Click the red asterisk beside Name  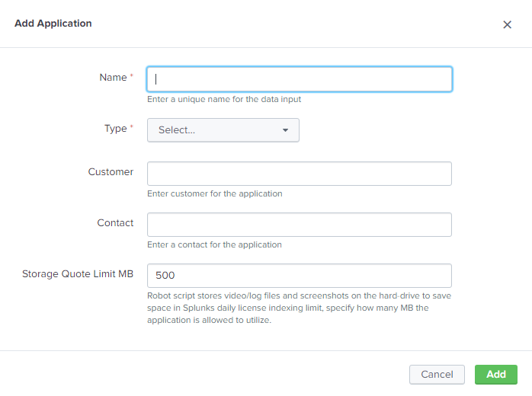tap(131, 77)
